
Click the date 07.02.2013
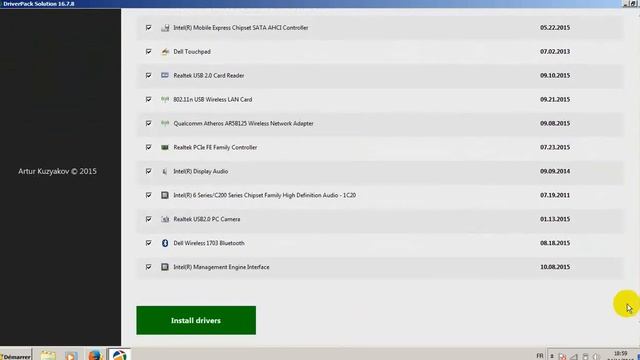(555, 52)
